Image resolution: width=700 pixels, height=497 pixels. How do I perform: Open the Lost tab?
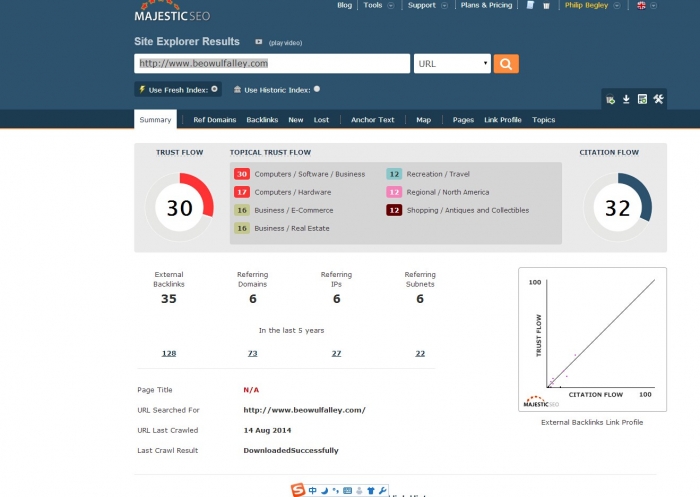[x=321, y=120]
